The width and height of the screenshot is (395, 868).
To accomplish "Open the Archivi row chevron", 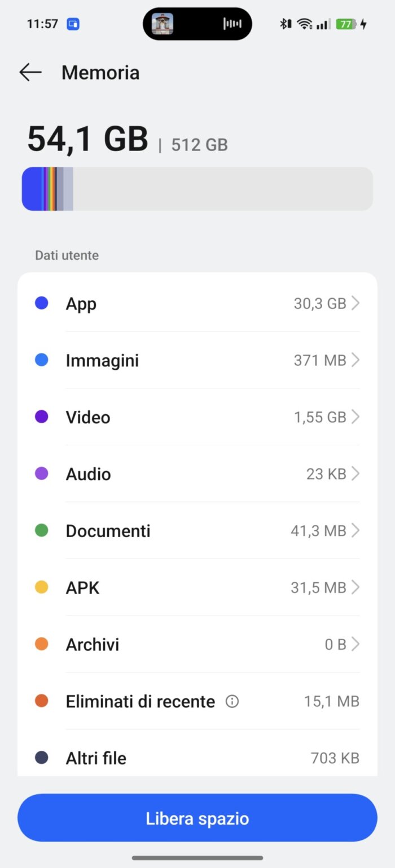I will [355, 644].
